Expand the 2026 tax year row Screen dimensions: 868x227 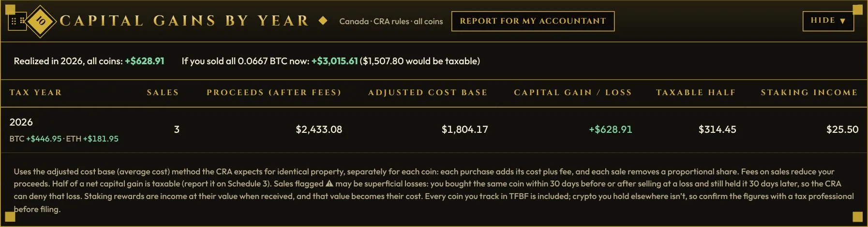(434, 130)
